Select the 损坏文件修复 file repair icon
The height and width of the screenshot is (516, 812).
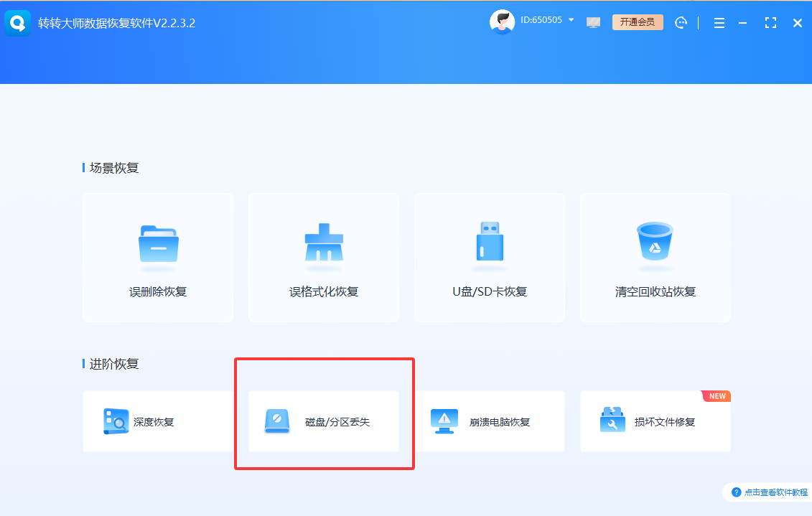(611, 421)
